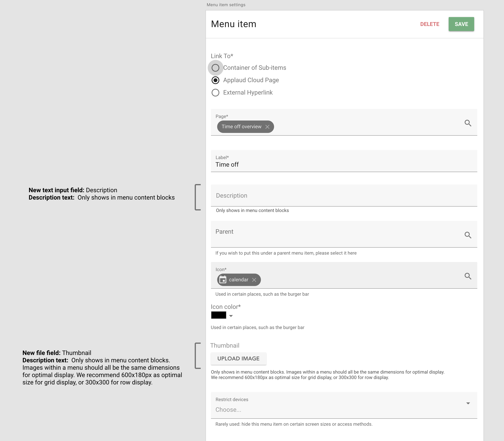The width and height of the screenshot is (504, 441).
Task: Click 'Choose...' in Restrict devices
Action: (228, 409)
